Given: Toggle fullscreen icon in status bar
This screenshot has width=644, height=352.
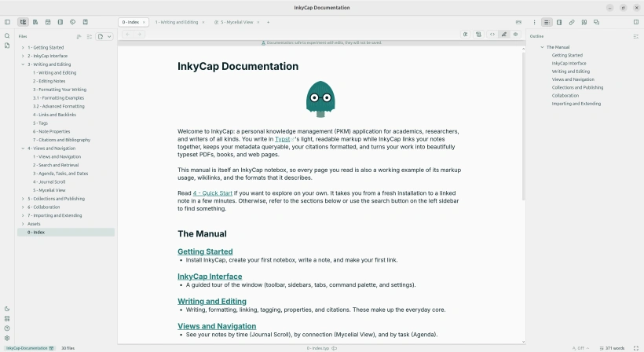Looking at the screenshot, I should click(636, 348).
